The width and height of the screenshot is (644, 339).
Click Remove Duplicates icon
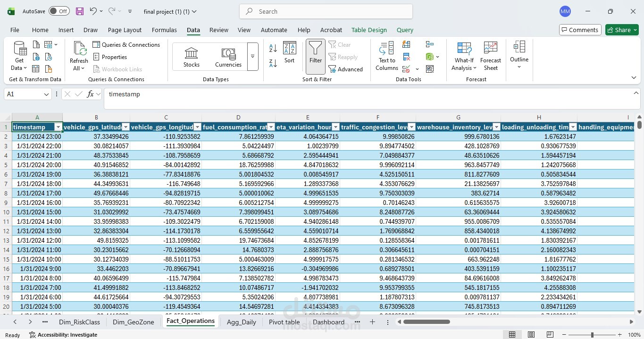[406, 57]
